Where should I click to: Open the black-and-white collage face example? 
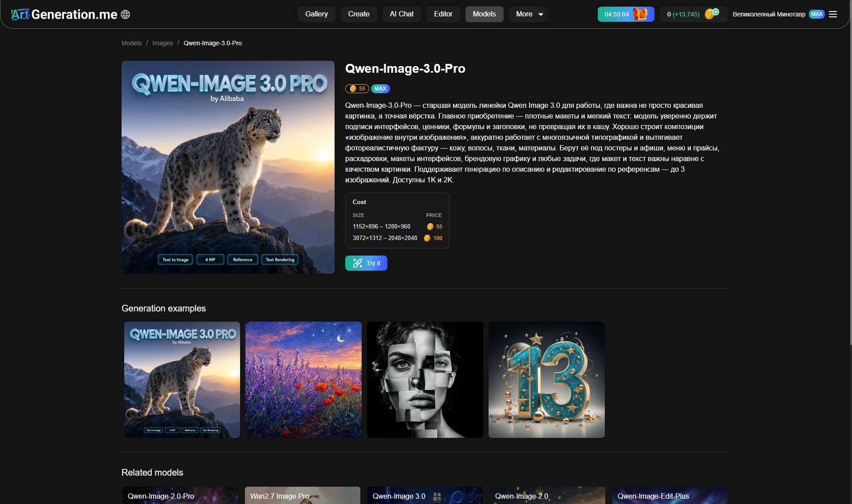pos(425,380)
